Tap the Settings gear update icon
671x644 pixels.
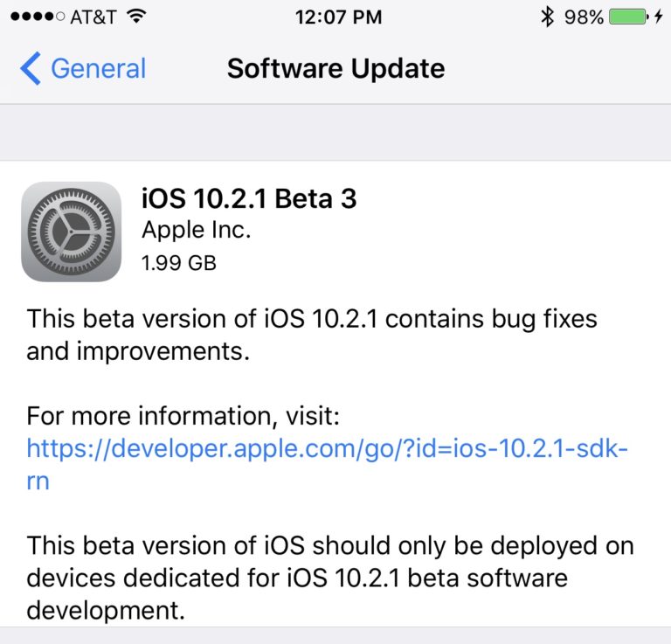click(x=72, y=232)
